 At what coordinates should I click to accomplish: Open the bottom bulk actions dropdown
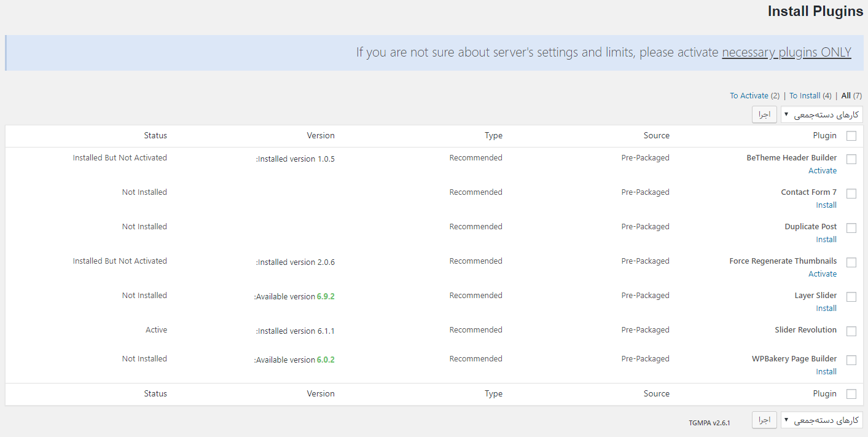[822, 420]
